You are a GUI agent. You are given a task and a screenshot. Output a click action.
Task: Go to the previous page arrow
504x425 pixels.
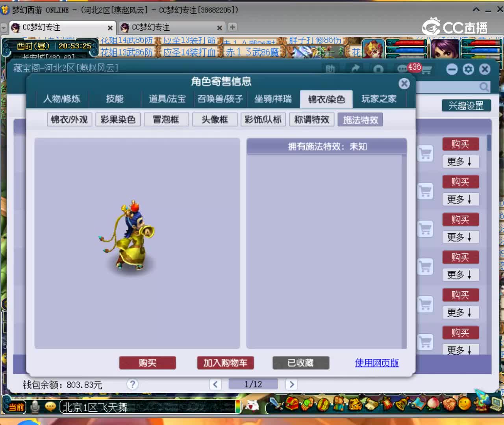coord(215,384)
